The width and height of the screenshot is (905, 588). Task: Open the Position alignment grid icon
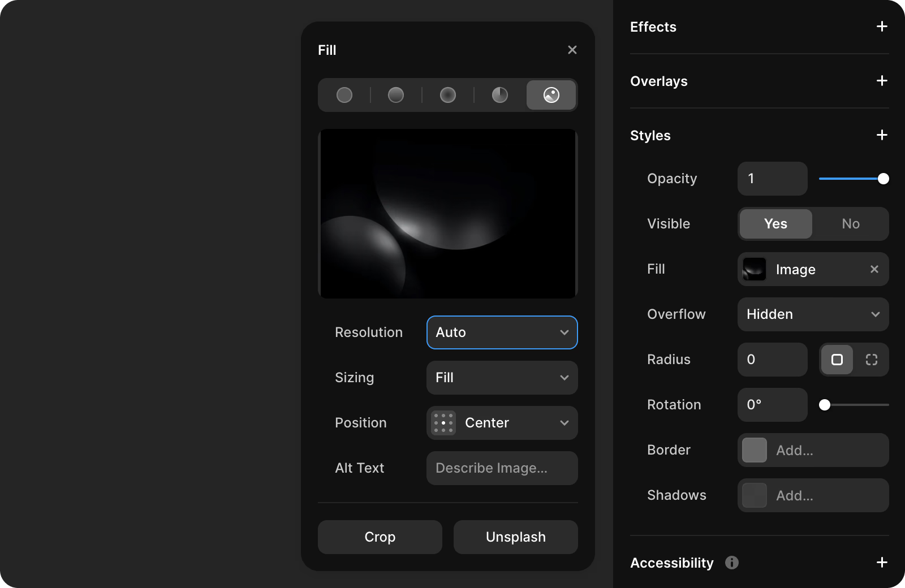click(x=443, y=422)
